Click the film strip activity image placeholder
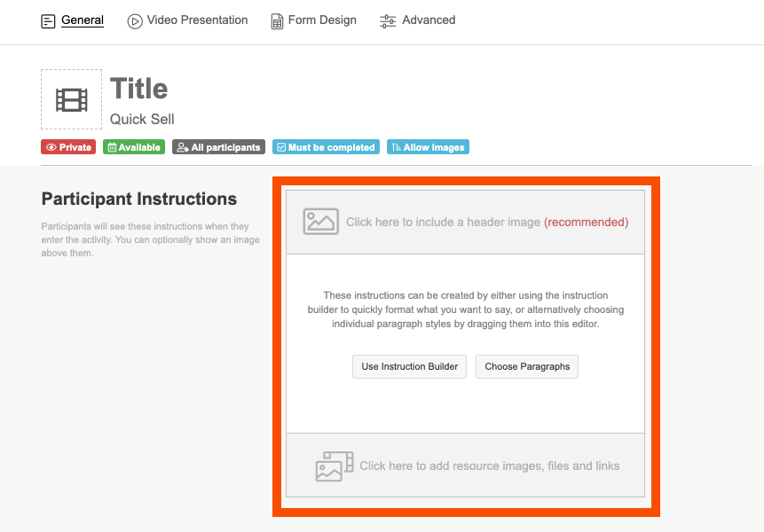Screen dimensions: 764x532 point(71,100)
